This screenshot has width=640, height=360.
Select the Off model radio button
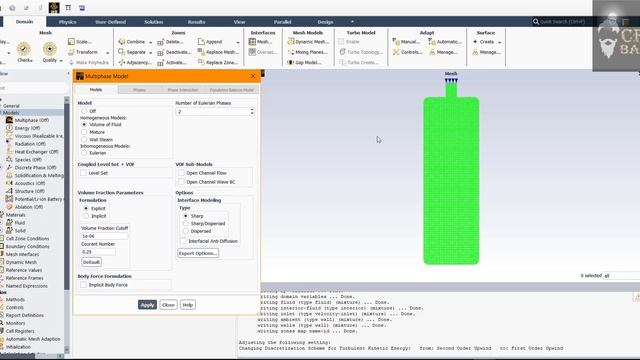pos(84,111)
